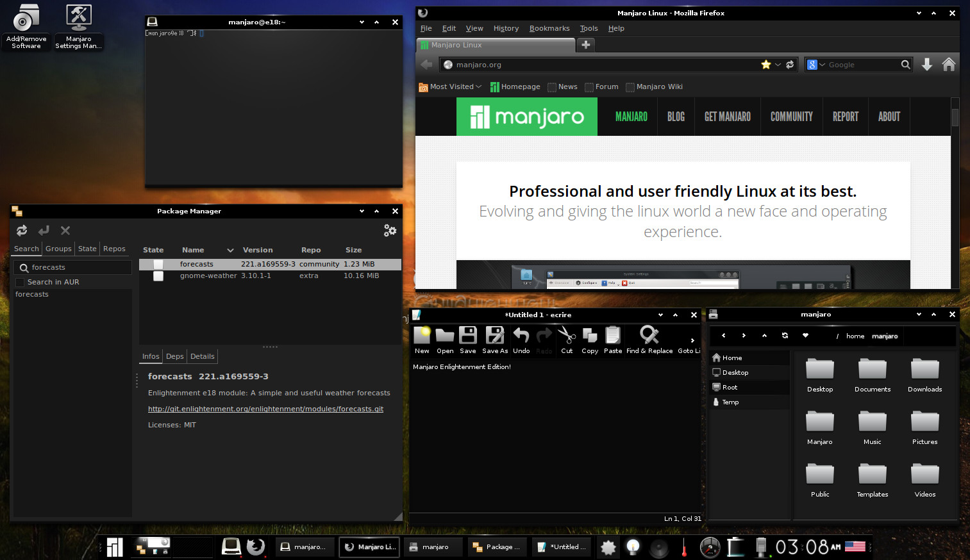This screenshot has width=970, height=560.
Task: Open the URL bar history dropdown arrow
Action: coord(778,65)
